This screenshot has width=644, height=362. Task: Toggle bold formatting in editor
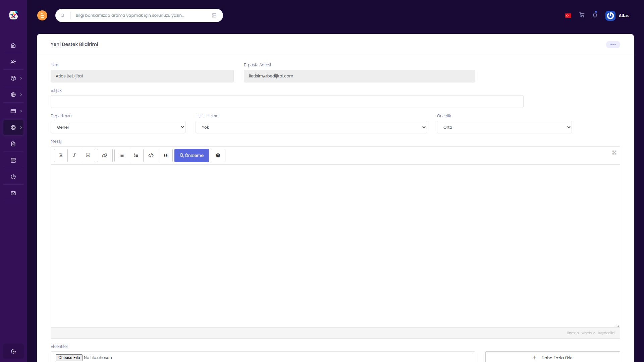point(61,156)
